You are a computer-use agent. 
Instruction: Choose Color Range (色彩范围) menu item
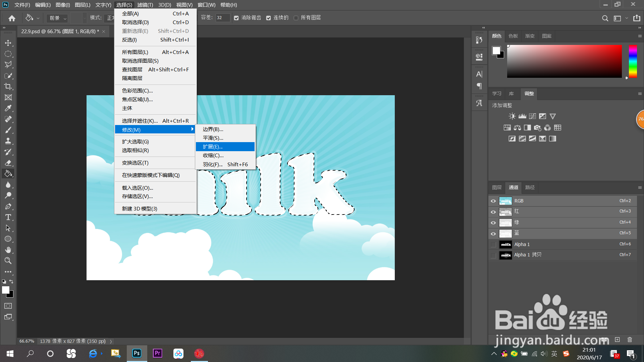[155, 91]
